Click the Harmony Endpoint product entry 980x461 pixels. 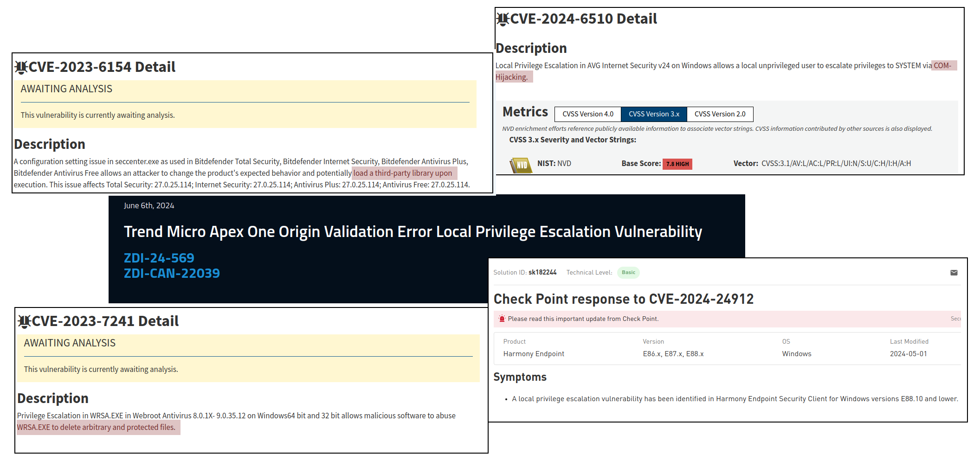point(534,353)
